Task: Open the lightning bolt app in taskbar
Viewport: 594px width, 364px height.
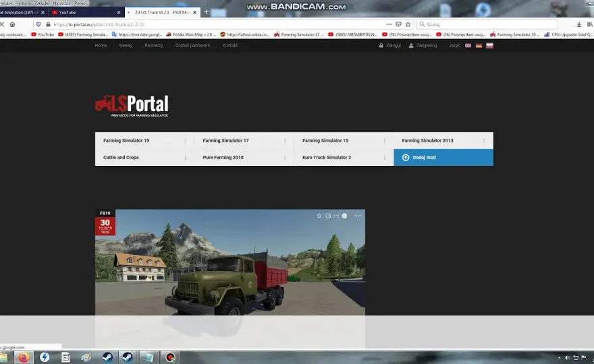Action: point(45,357)
